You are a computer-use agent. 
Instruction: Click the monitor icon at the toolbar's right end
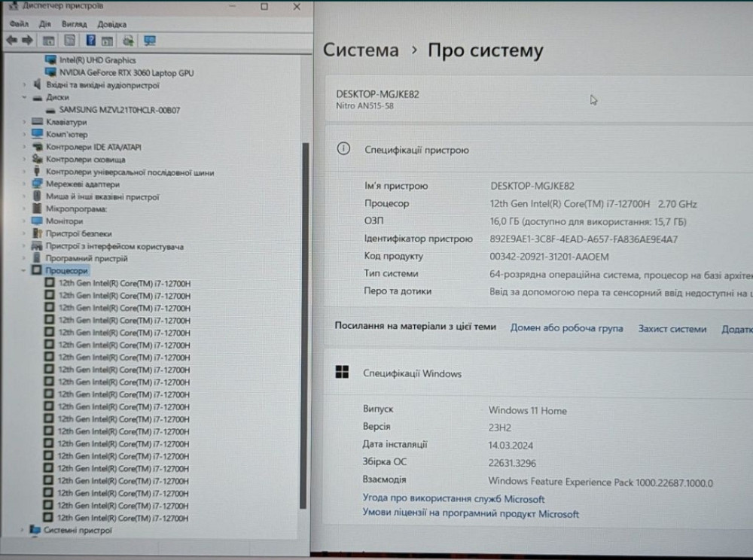[149, 40]
